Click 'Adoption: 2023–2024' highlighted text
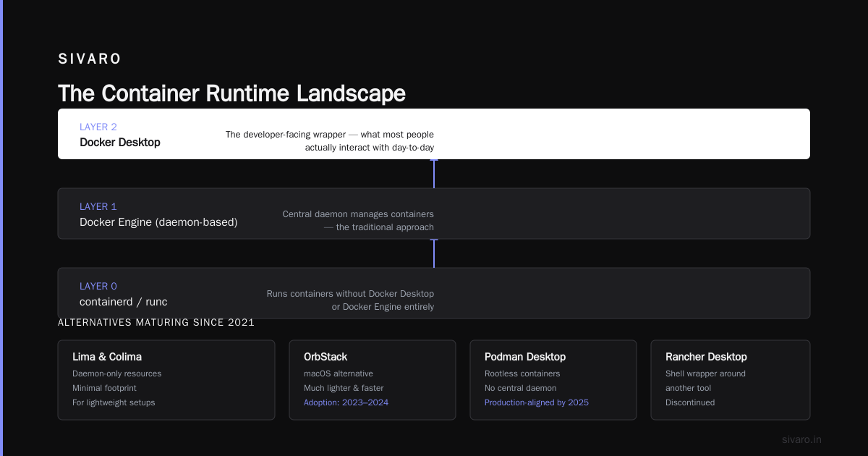Image resolution: width=868 pixels, height=456 pixels. pos(346,402)
